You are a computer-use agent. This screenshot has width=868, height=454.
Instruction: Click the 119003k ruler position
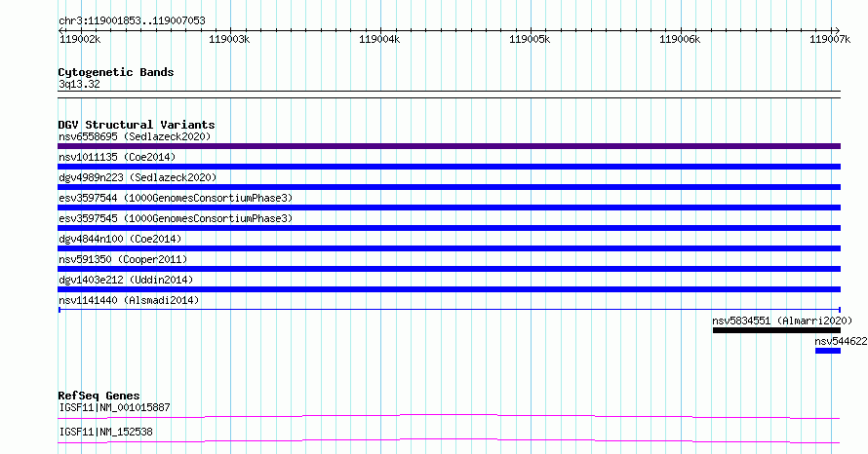(229, 39)
